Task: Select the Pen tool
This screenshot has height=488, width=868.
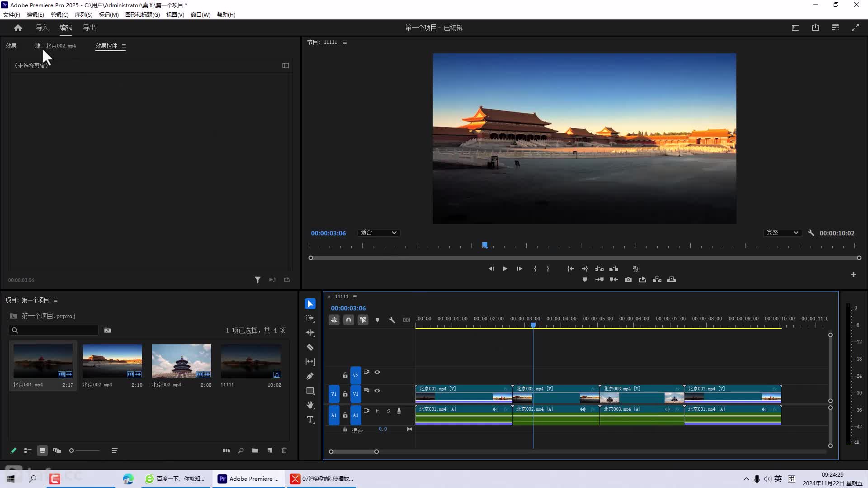Action: coord(310,376)
